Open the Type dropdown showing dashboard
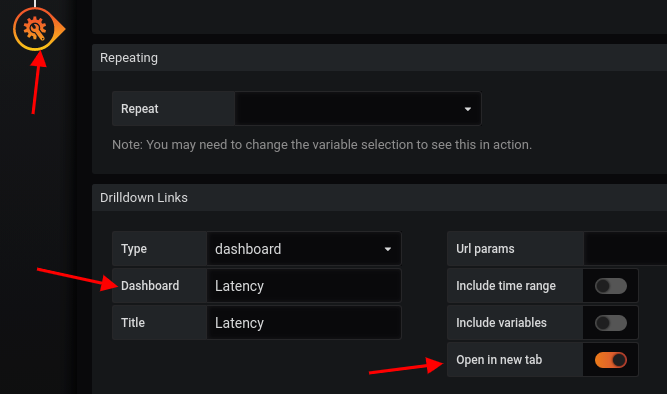The height and width of the screenshot is (394, 667). [x=304, y=248]
